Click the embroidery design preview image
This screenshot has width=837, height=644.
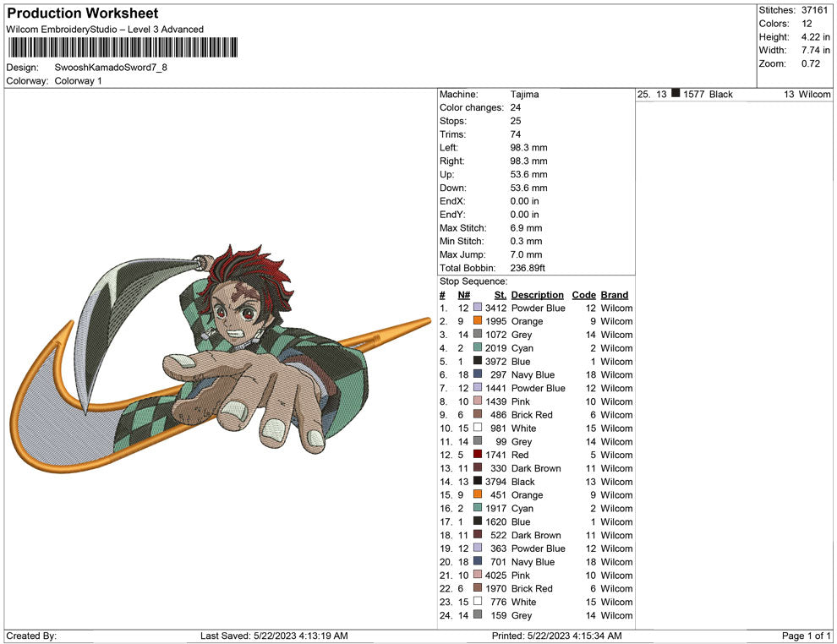coord(220,357)
